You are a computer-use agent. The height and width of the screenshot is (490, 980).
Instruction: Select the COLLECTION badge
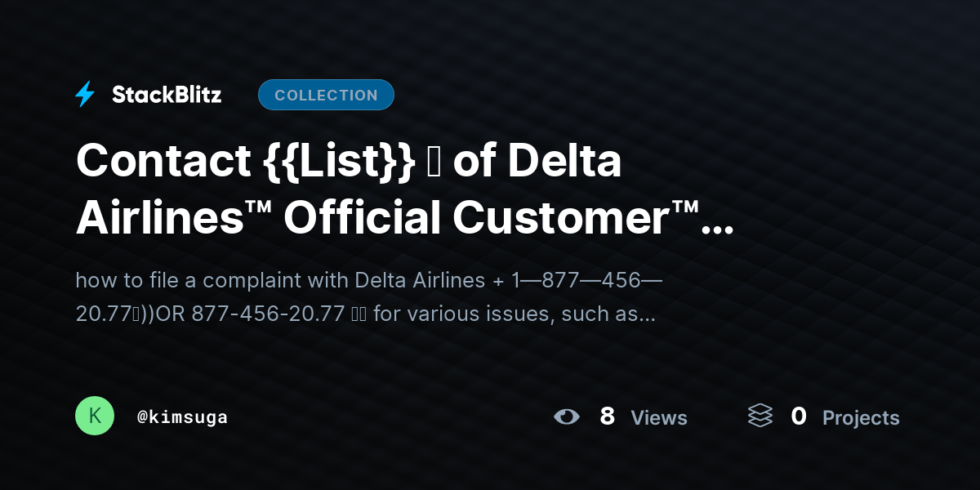point(326,95)
